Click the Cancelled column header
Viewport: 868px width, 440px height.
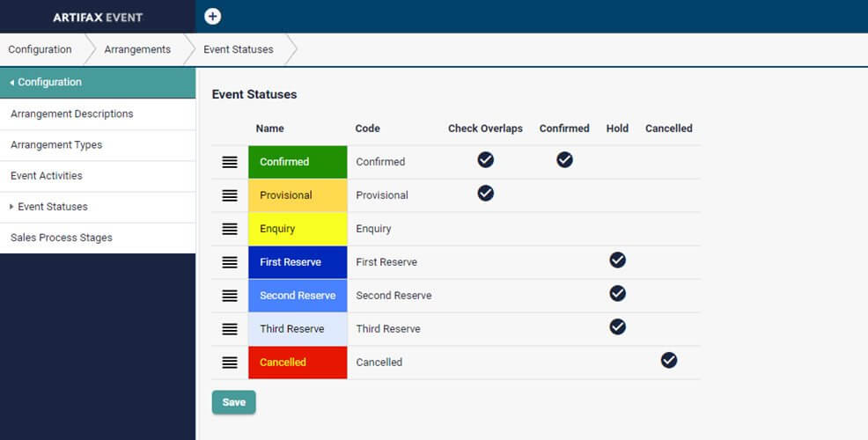tap(669, 128)
